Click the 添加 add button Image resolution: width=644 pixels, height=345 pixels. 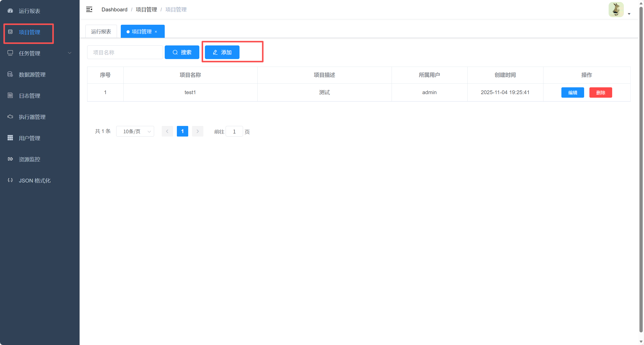[222, 52]
